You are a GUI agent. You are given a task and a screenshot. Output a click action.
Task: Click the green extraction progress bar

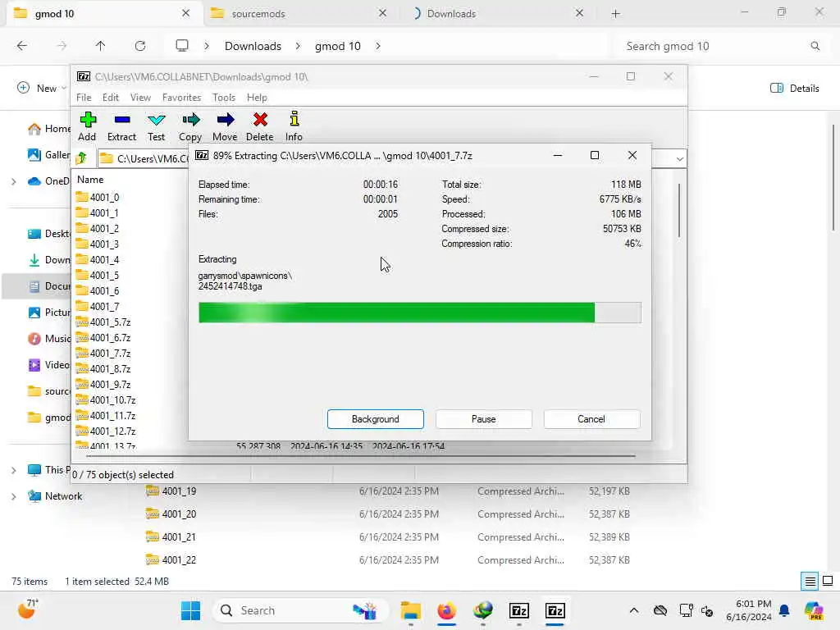coord(419,313)
